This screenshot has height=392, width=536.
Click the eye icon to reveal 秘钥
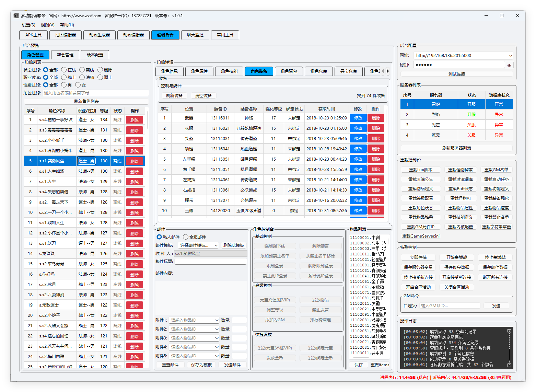pyautogui.click(x=509, y=65)
